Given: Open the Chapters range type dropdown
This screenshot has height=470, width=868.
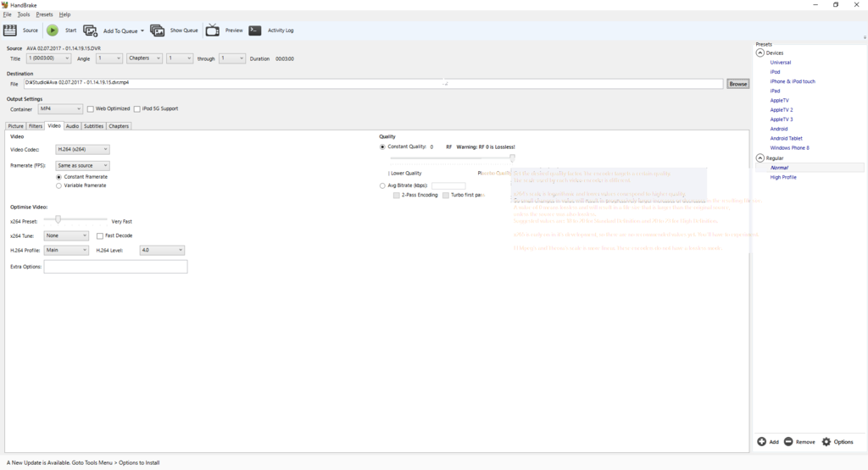Looking at the screenshot, I should click(144, 58).
